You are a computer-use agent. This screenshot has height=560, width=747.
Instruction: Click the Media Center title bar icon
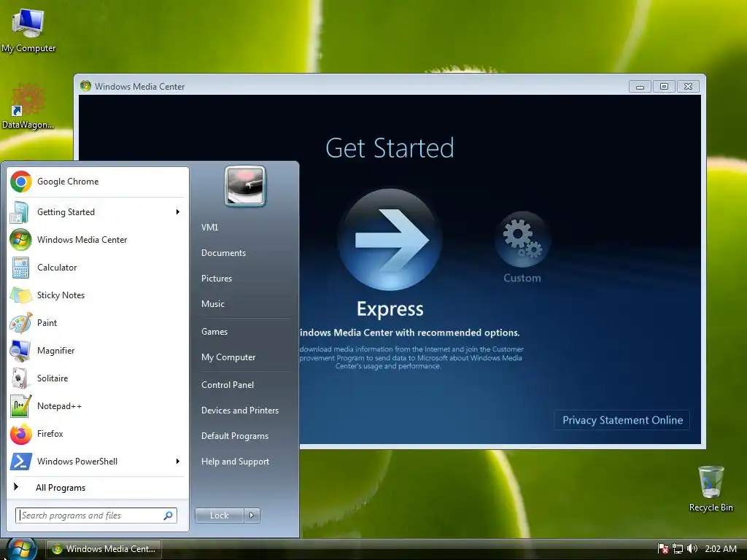point(86,86)
